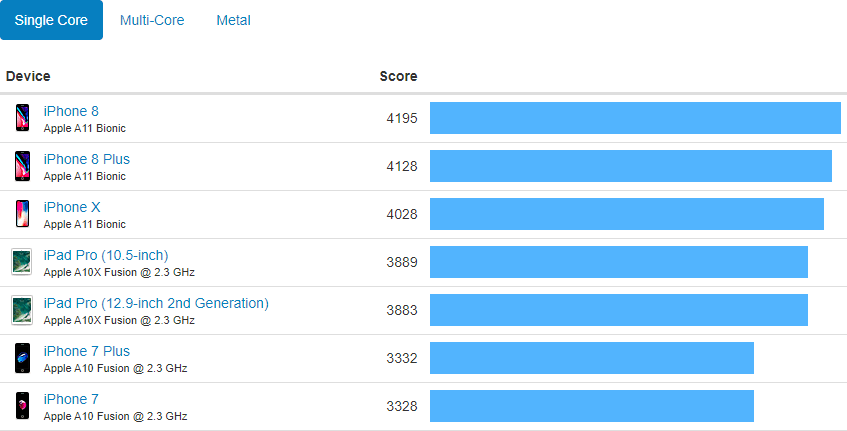Open the iPhone 8 link
The height and width of the screenshot is (431, 847).
click(x=71, y=111)
